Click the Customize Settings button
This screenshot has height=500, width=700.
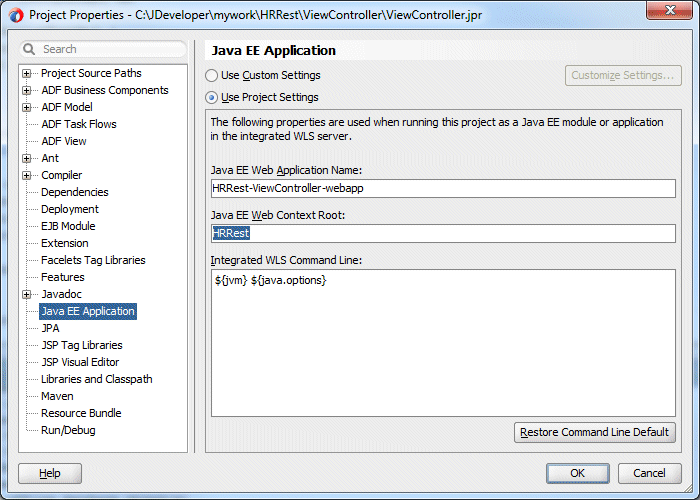(x=623, y=75)
